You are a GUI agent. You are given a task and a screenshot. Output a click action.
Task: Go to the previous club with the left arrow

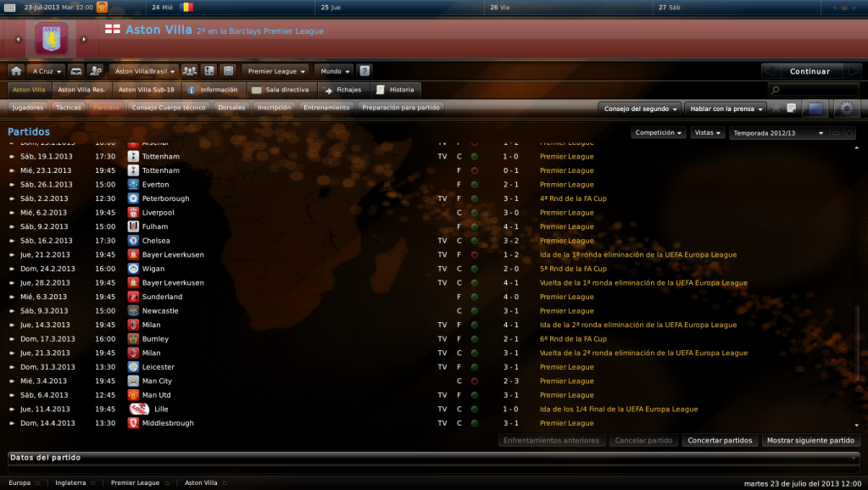click(19, 39)
